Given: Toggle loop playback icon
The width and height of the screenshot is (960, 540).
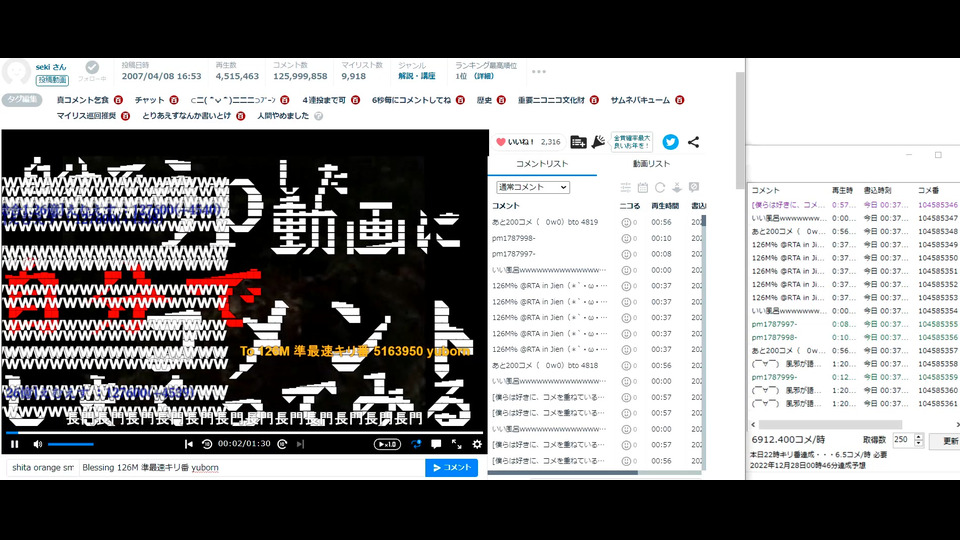Looking at the screenshot, I should tap(416, 444).
